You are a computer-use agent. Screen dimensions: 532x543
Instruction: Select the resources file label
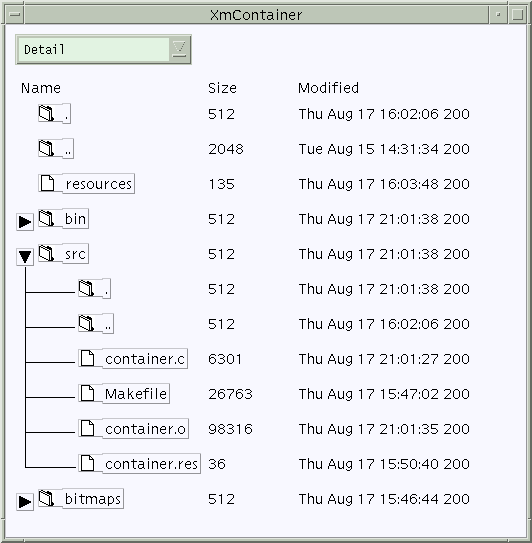pyautogui.click(x=98, y=184)
